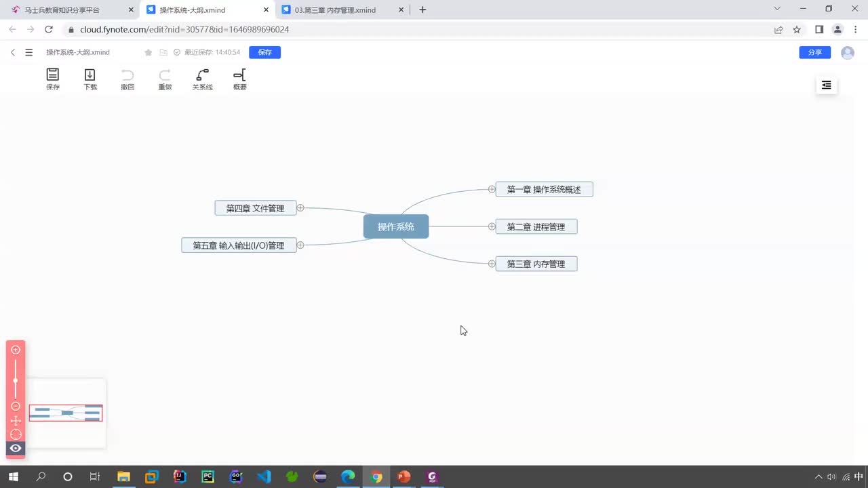
Task: Click the browser back arrow
Action: coord(12,30)
